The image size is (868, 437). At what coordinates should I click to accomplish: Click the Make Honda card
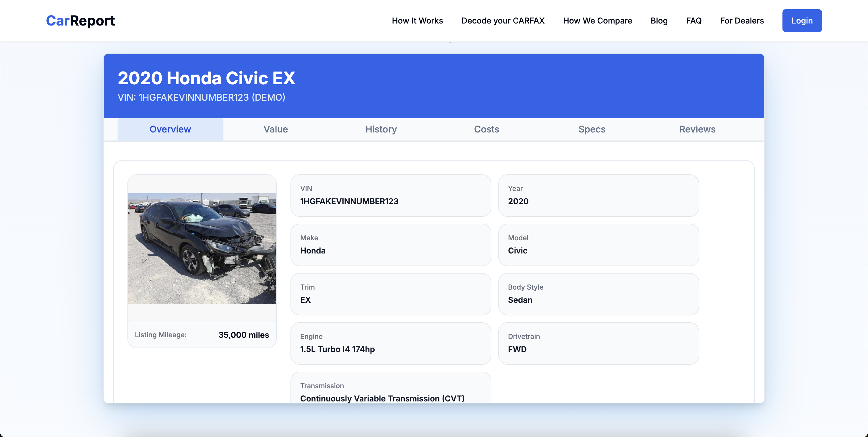coord(391,245)
